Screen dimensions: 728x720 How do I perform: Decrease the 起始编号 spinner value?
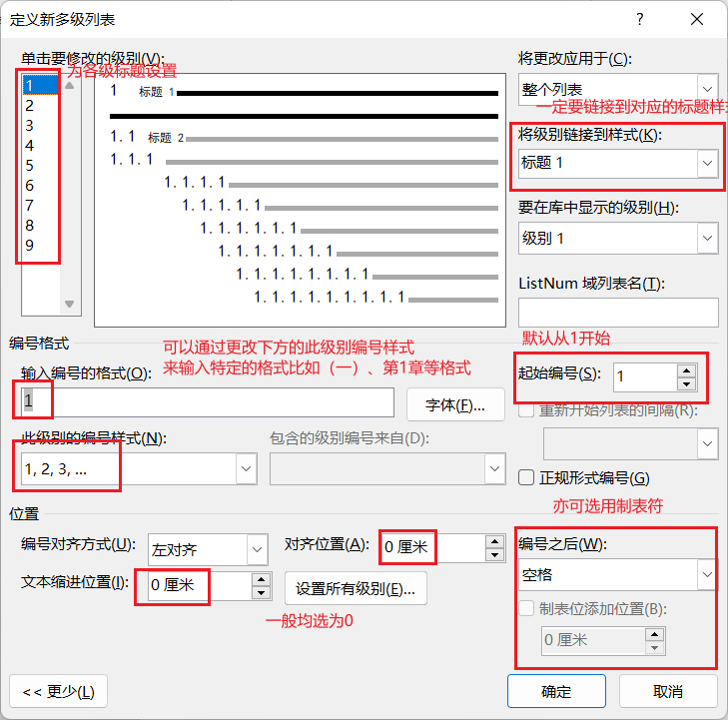tap(685, 383)
